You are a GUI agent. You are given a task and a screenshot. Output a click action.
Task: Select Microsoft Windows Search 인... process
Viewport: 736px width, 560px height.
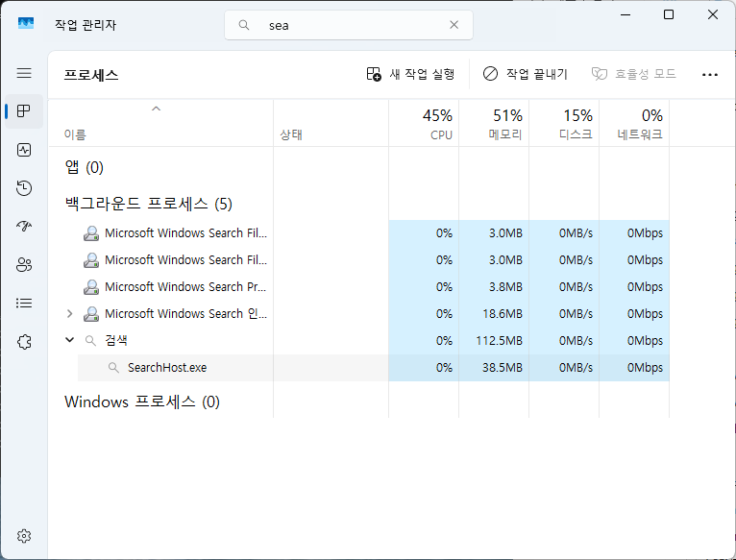[358, 313]
